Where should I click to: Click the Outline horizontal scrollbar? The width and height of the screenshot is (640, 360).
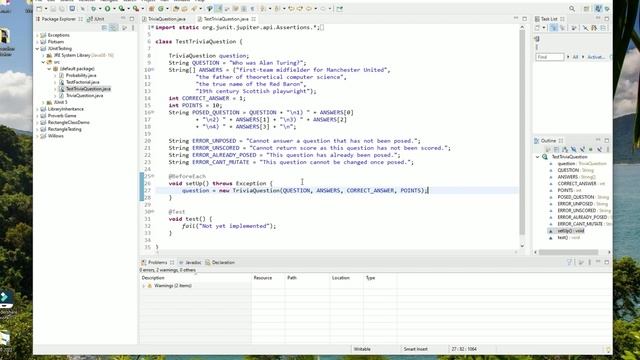point(569,252)
